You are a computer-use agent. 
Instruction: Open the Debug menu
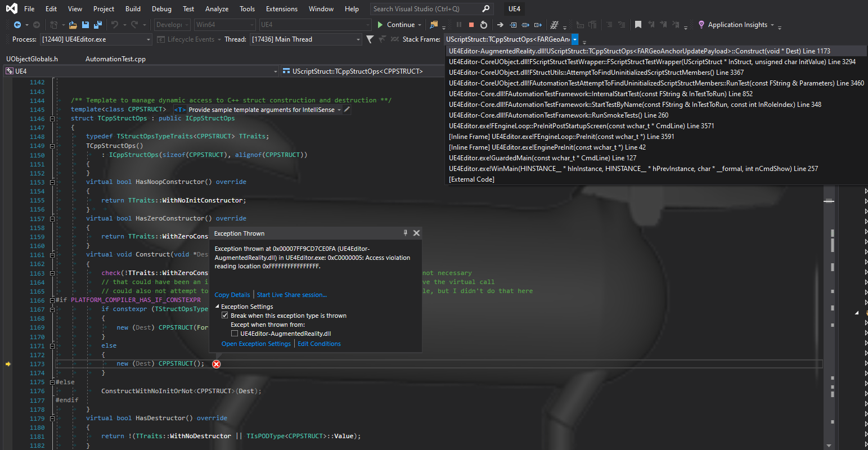[x=161, y=8]
